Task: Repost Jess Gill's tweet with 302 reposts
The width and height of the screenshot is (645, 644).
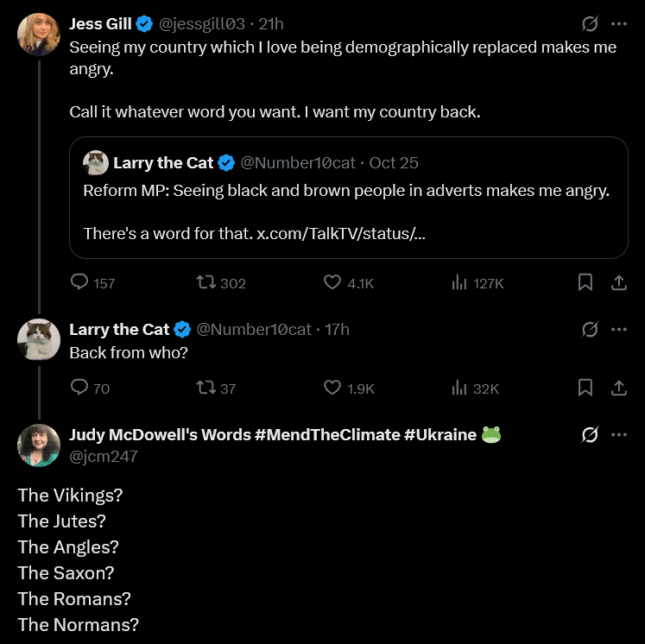Action: coord(206,282)
